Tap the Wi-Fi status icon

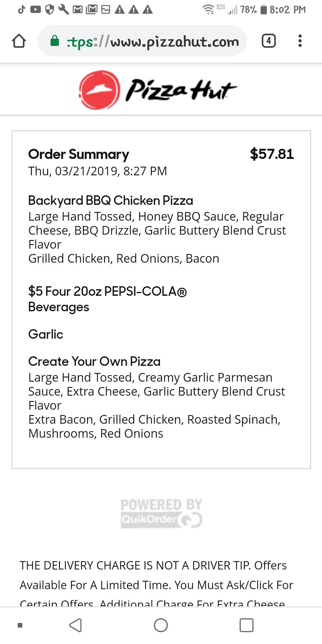[x=208, y=10]
